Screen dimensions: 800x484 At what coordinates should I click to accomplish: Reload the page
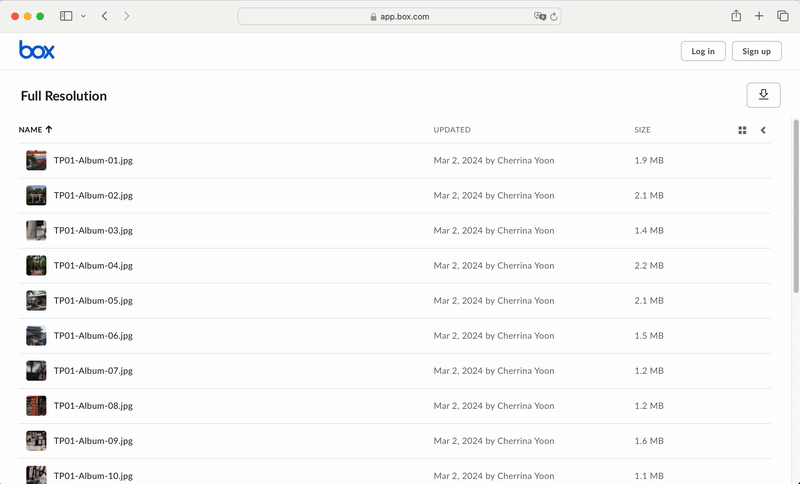553,16
